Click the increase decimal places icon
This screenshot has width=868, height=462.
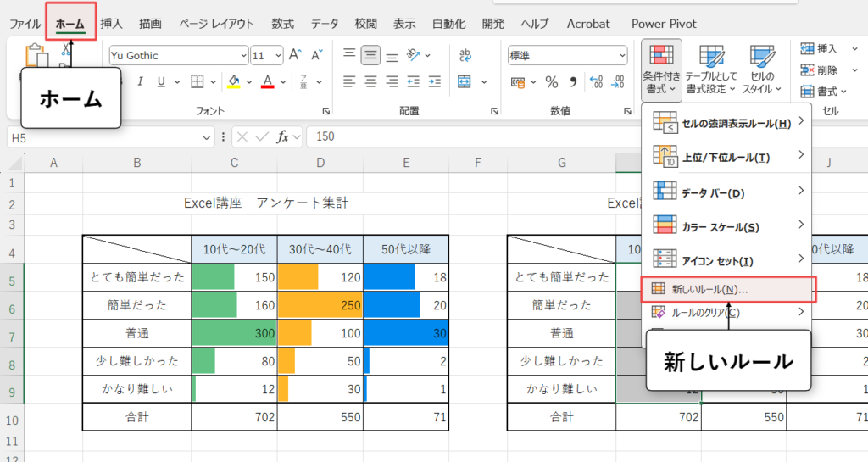point(595,82)
